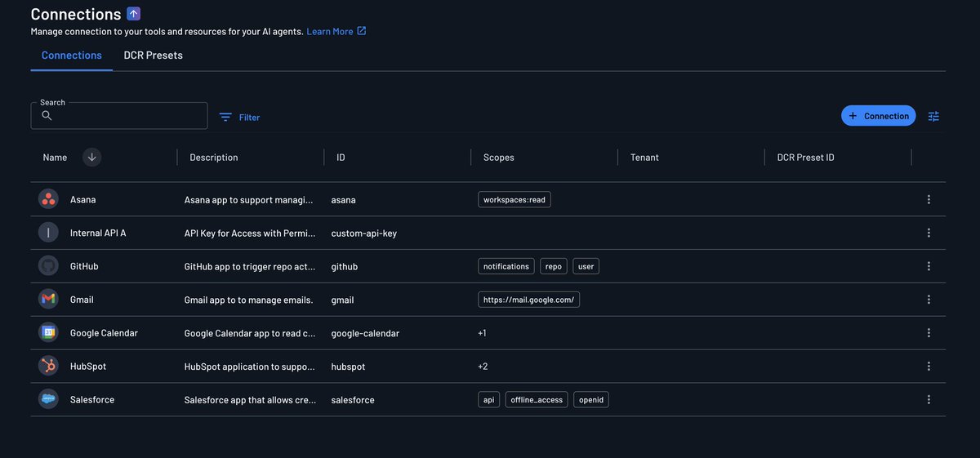The height and width of the screenshot is (458, 980).
Task: Open the three-dot menu for Salesforce row
Action: [x=929, y=400]
